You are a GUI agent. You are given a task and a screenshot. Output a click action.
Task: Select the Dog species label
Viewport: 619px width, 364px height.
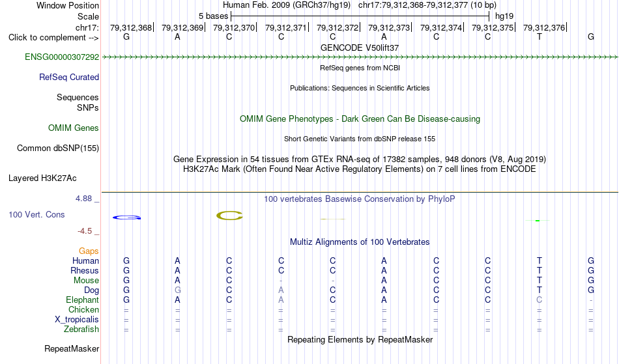92,290
